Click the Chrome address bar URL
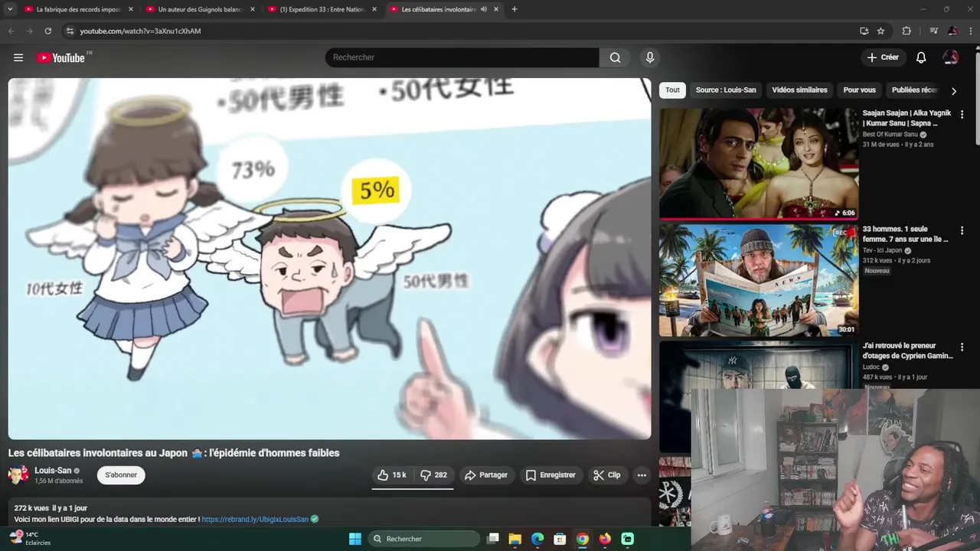980x551 pixels. (140, 31)
